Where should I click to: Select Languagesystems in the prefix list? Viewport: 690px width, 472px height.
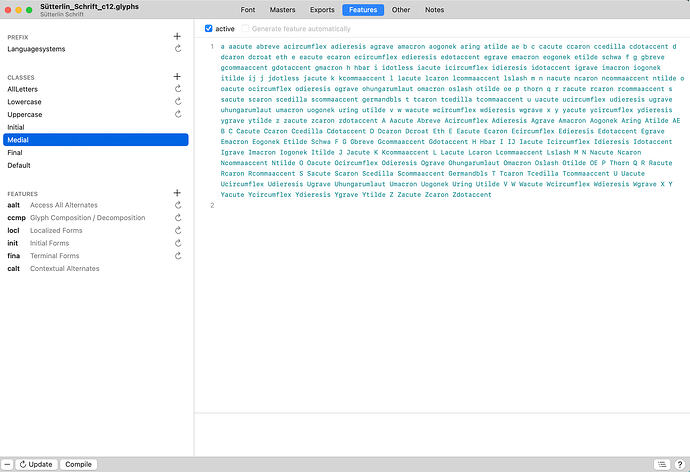click(94, 49)
